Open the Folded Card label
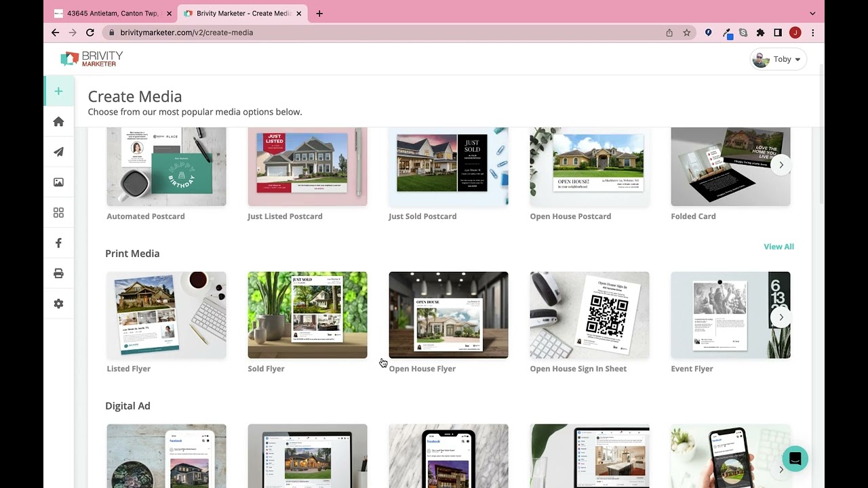The image size is (868, 488). [x=693, y=216]
